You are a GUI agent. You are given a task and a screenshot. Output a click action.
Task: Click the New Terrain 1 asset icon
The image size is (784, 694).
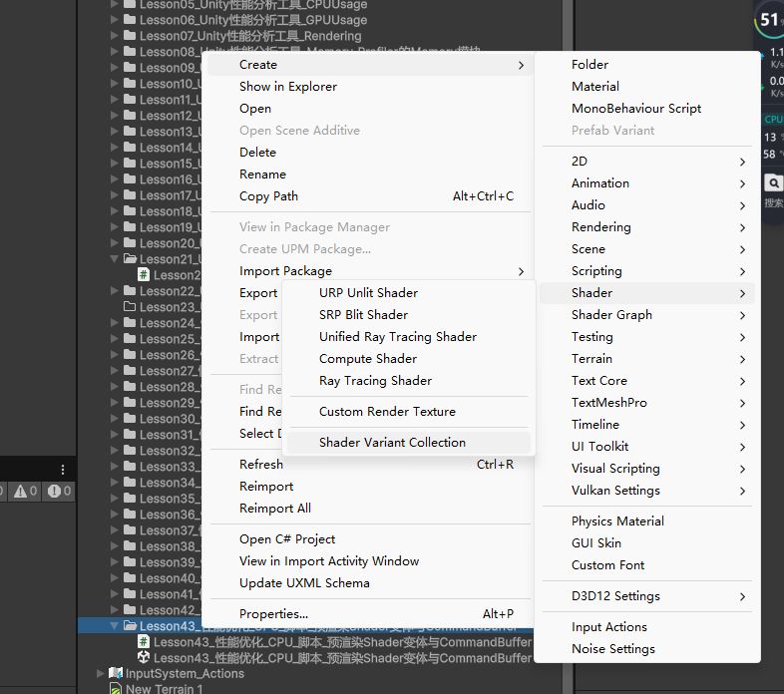(116, 689)
